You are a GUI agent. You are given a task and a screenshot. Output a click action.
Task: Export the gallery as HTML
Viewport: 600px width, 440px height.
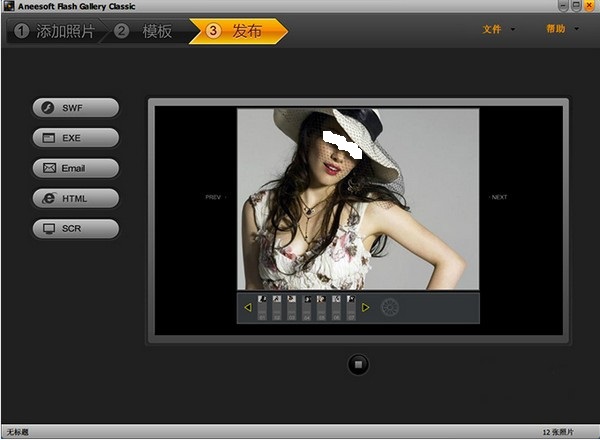(x=76, y=198)
